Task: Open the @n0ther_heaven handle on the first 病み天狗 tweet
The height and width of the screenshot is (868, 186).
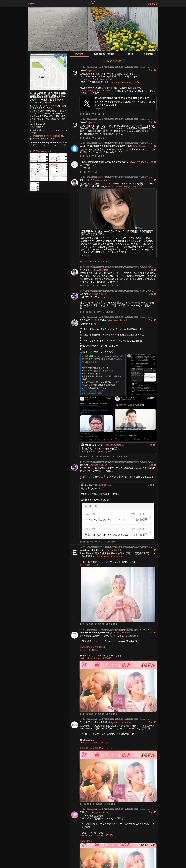Action: (x=98, y=294)
